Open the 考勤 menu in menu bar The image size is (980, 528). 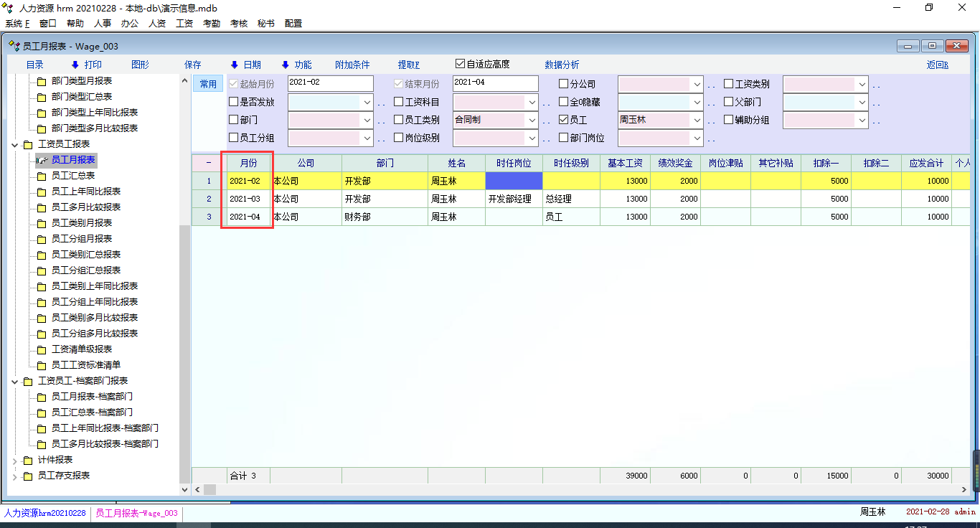212,23
